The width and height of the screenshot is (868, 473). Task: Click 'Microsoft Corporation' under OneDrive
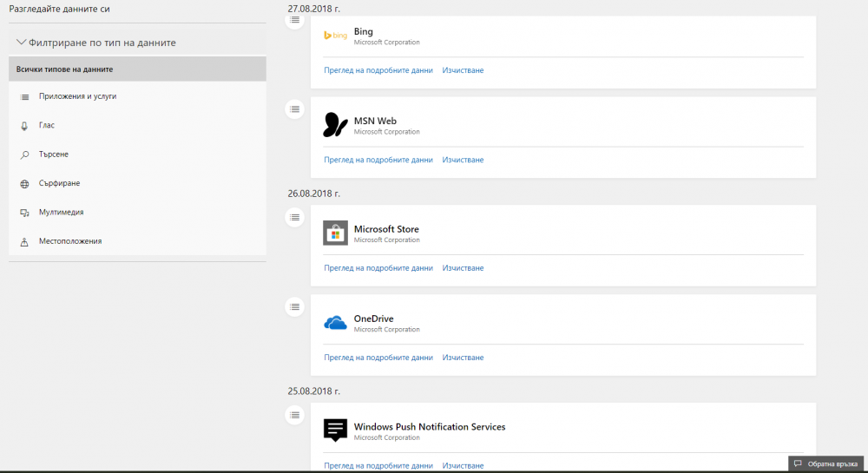pos(387,329)
